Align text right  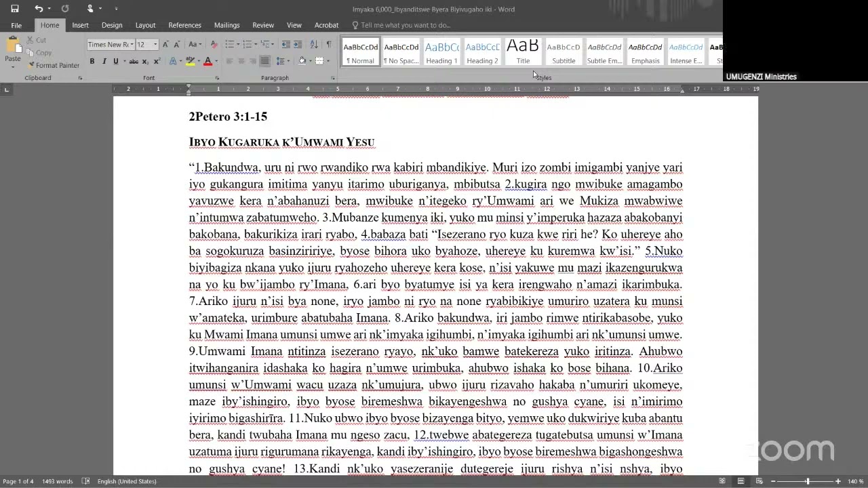pos(252,62)
